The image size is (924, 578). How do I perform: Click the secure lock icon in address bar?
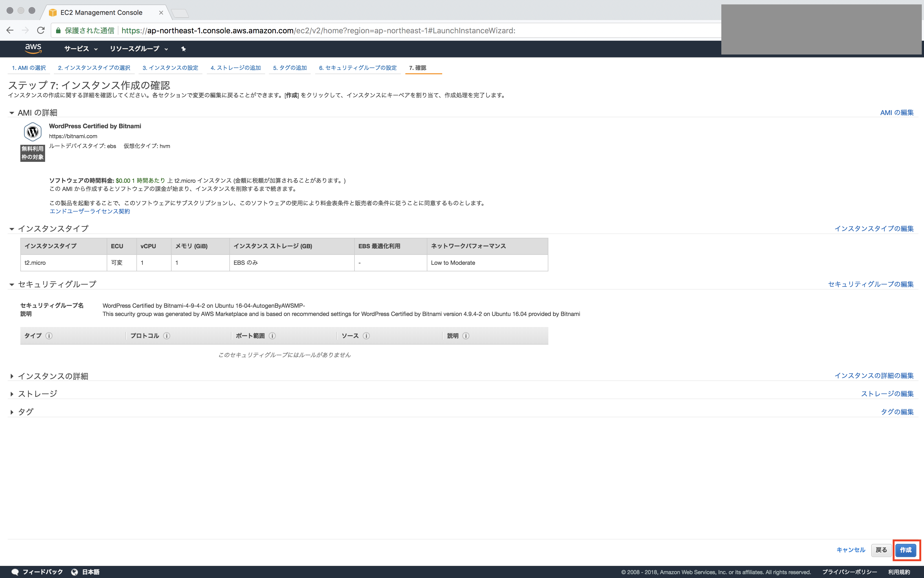click(58, 31)
